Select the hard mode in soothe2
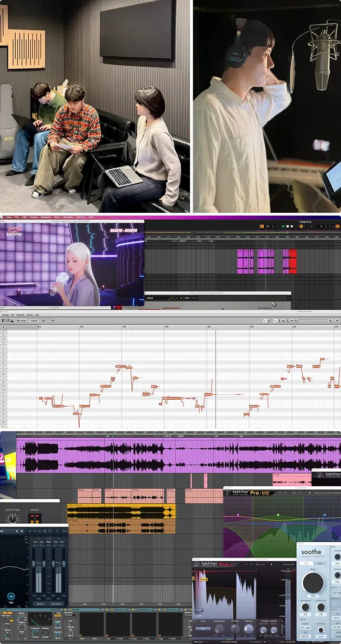The image size is (341, 644). tap(320, 563)
